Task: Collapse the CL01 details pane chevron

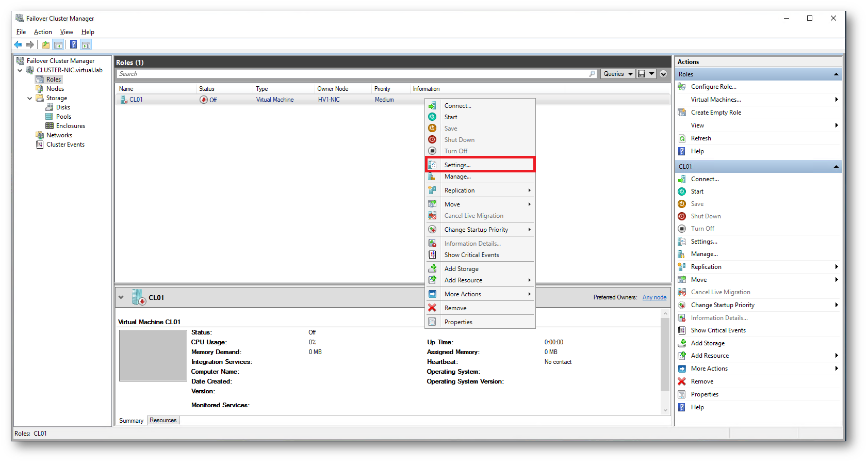Action: pyautogui.click(x=121, y=297)
